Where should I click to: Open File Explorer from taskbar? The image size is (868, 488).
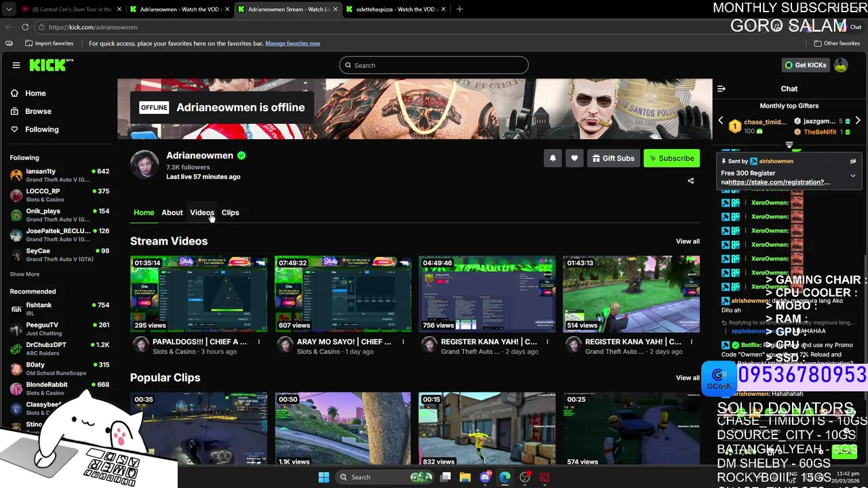tap(465, 477)
